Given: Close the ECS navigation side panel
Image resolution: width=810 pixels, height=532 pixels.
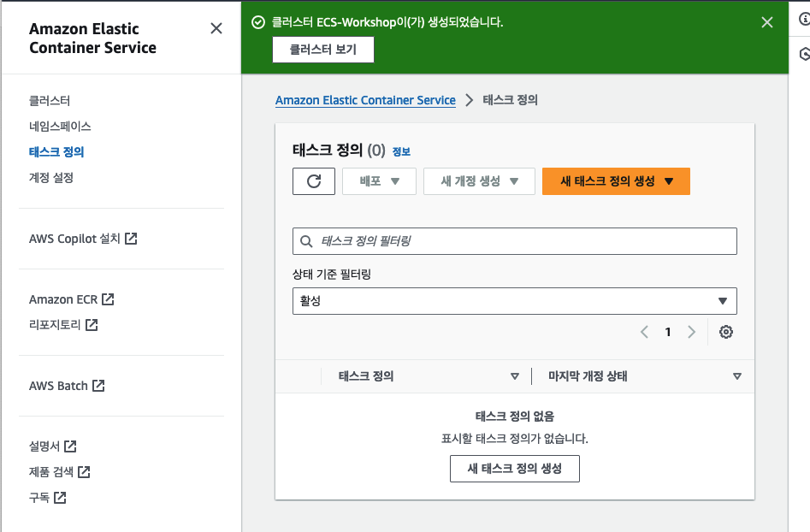Looking at the screenshot, I should (x=216, y=28).
